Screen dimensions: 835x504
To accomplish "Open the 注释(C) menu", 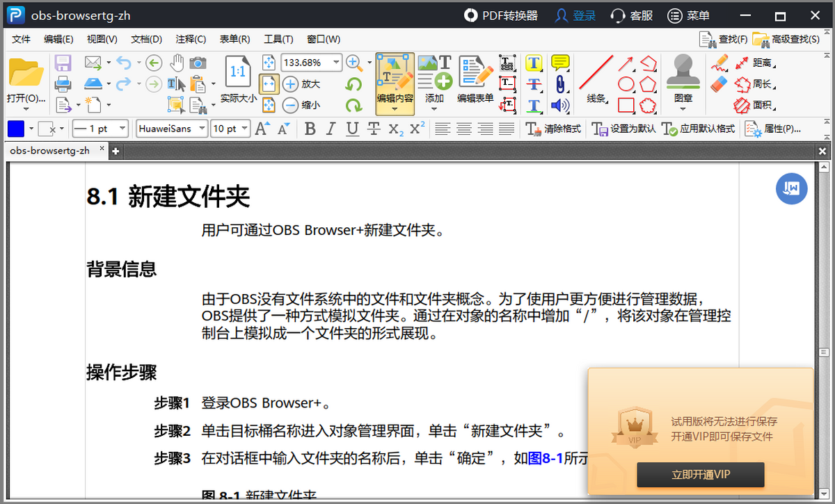I will [191, 39].
